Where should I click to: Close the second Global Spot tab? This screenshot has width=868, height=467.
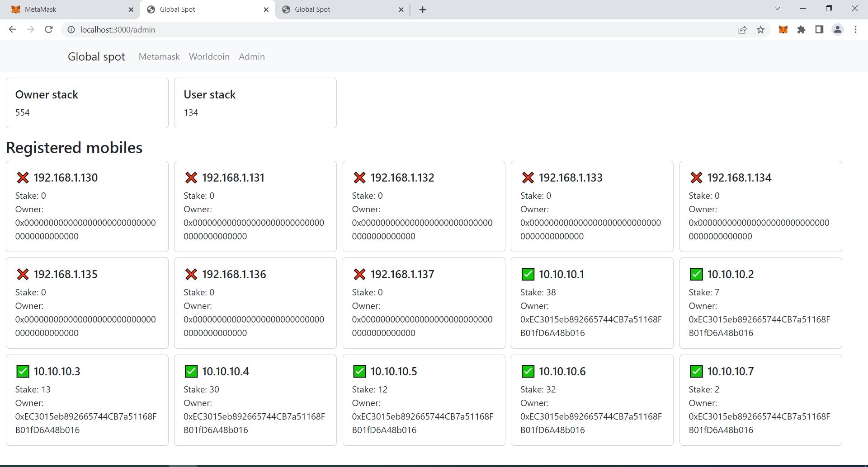(x=401, y=9)
